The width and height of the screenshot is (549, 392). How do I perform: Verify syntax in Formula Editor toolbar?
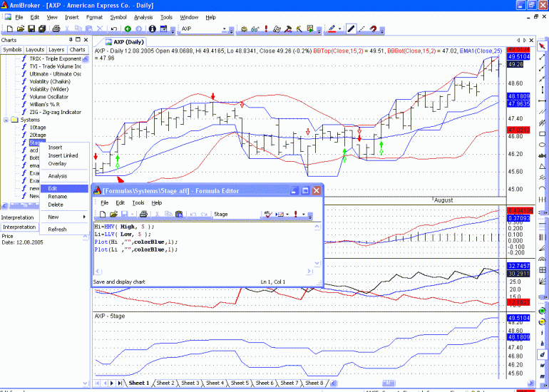tap(268, 214)
